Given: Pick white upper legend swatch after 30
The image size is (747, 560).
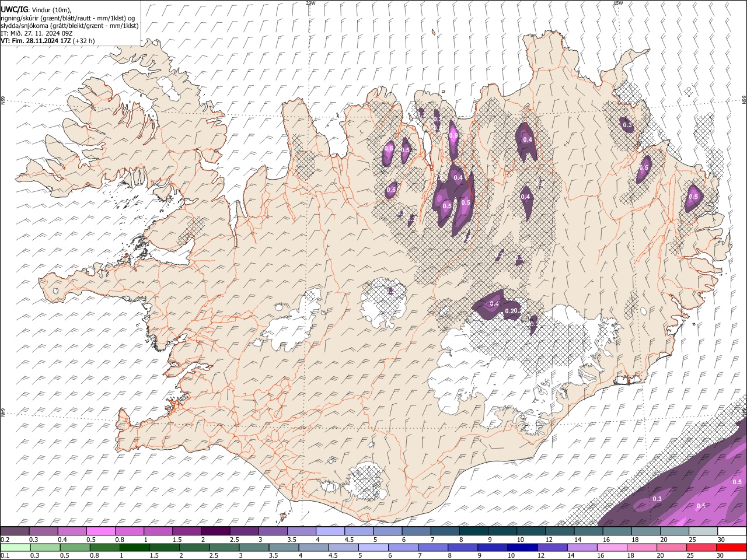Looking at the screenshot, I should 732,531.
